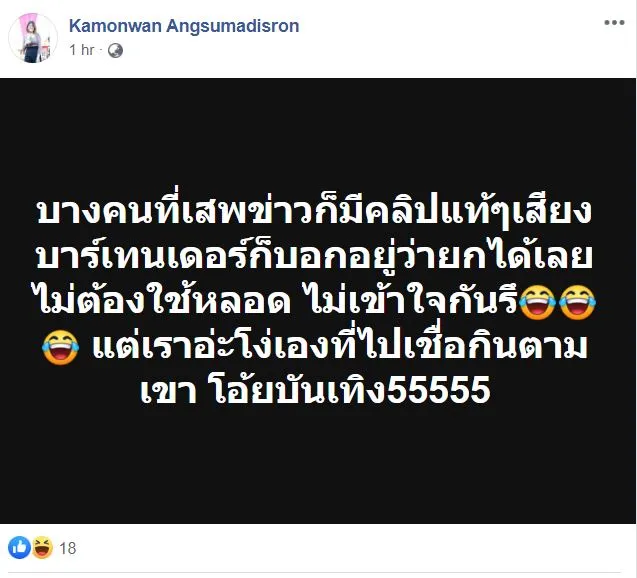Image resolution: width=637 pixels, height=578 pixels.
Task: Click the Haha laughing reaction icon
Action: [43, 548]
